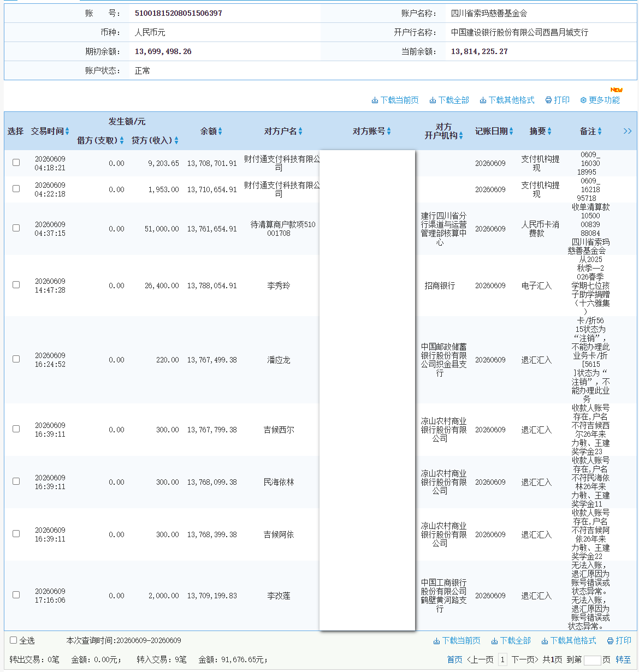The image size is (639, 672).
Task: Click the 选择 column header
Action: 15,131
